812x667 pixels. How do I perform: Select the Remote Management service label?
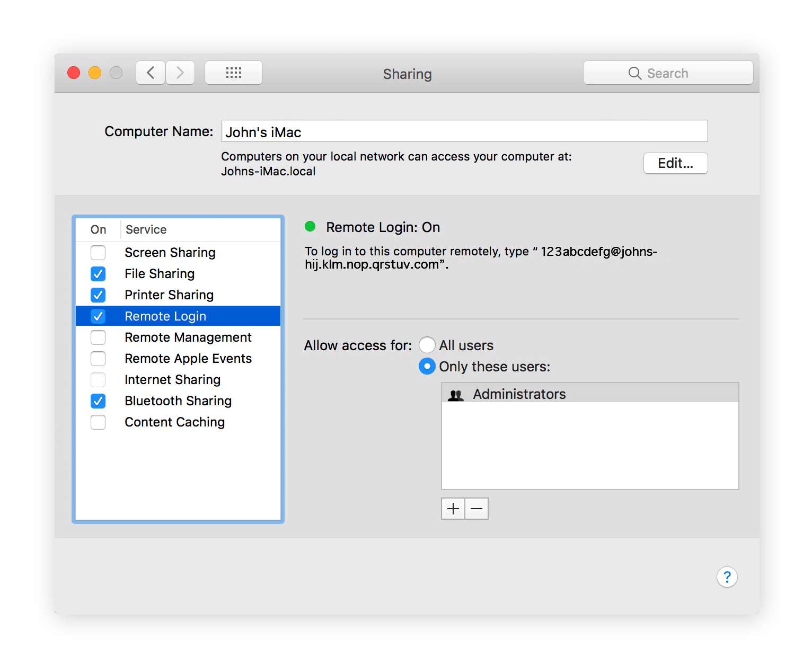coord(188,337)
